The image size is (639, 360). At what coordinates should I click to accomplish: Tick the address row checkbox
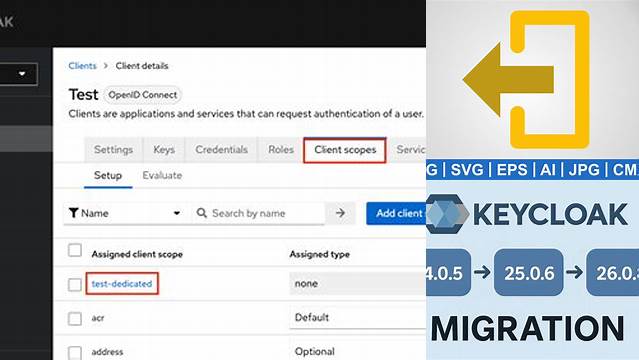point(75,353)
